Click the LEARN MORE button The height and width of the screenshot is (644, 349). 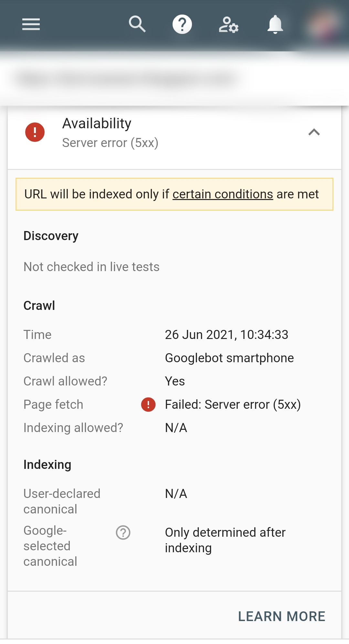pyautogui.click(x=281, y=616)
